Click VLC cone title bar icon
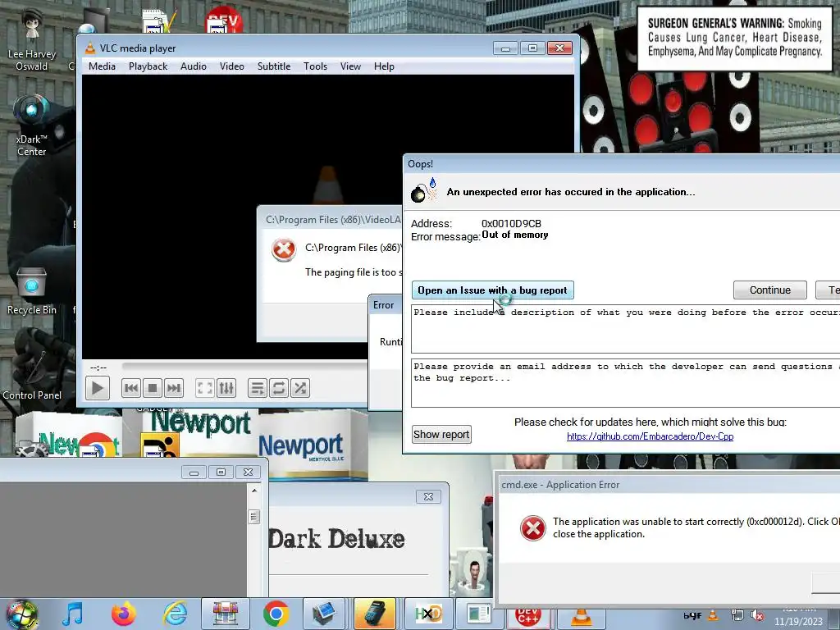Screen dimensions: 840x630 [x=90, y=48]
